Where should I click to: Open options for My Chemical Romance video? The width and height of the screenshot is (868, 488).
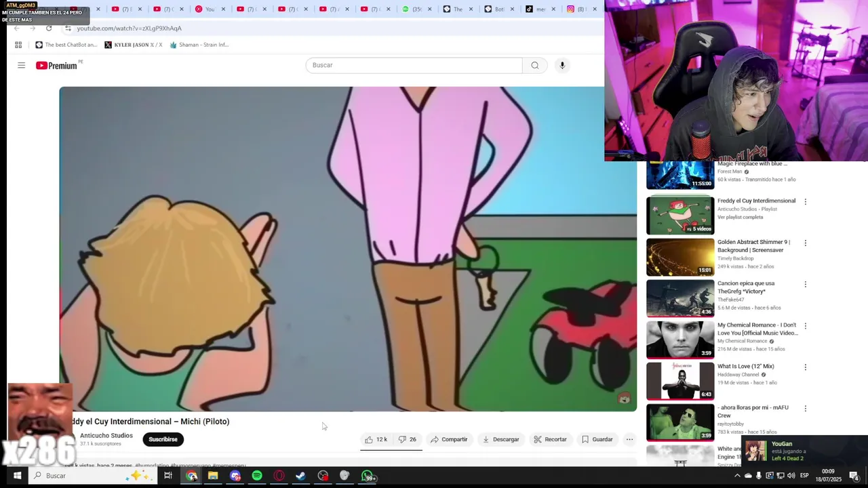(x=806, y=326)
